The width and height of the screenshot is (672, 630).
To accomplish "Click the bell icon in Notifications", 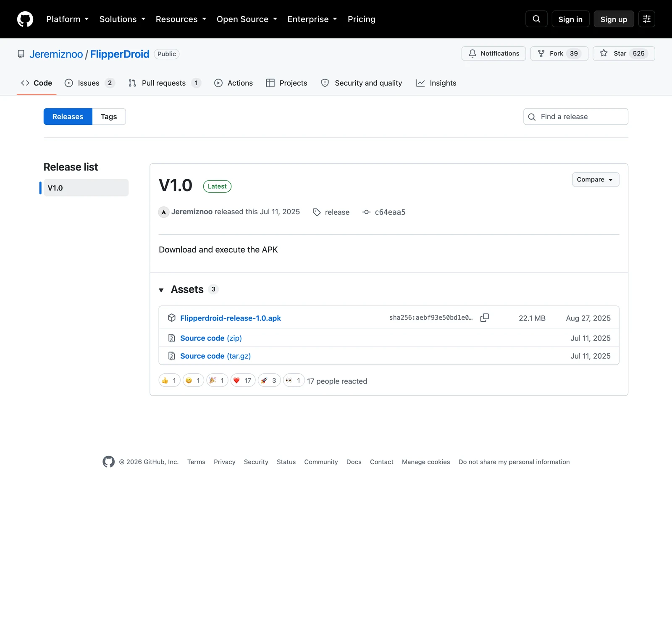I will tap(472, 53).
